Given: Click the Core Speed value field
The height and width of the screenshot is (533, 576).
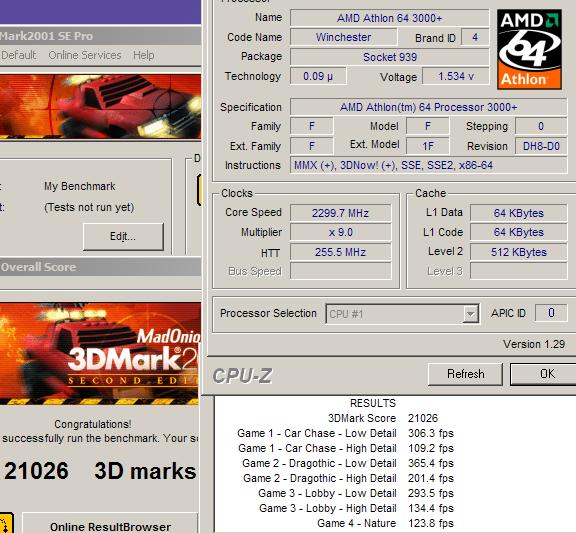Looking at the screenshot, I should pyautogui.click(x=340, y=213).
